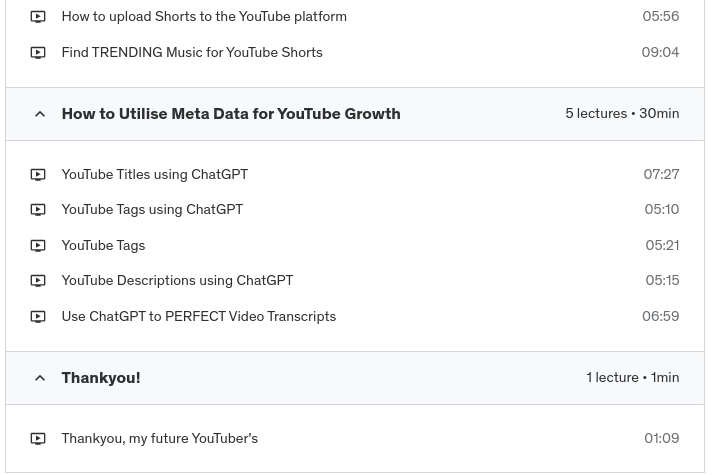
Task: Click the 05:21 duration of YouTube Tags
Action: [x=662, y=246]
